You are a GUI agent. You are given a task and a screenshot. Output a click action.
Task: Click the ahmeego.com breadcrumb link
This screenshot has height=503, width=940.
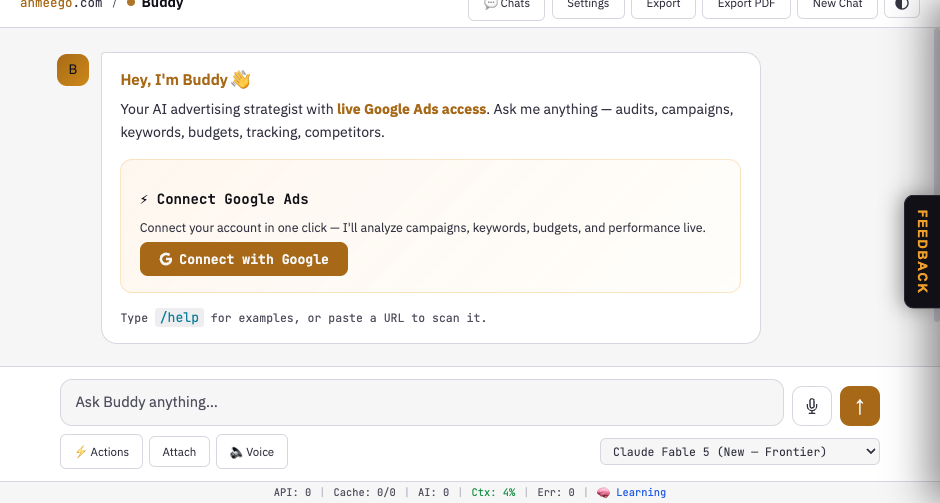pos(61,4)
